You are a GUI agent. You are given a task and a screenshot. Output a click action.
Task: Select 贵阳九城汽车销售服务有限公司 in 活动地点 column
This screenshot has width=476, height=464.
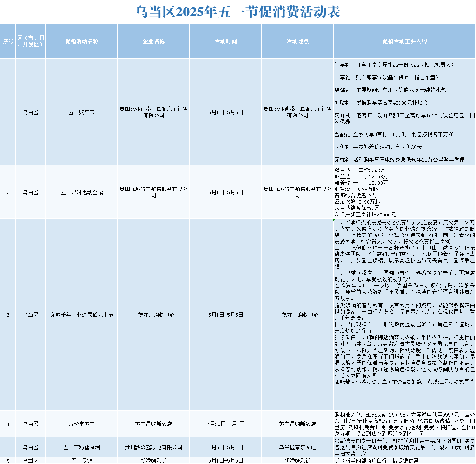pos(298,192)
